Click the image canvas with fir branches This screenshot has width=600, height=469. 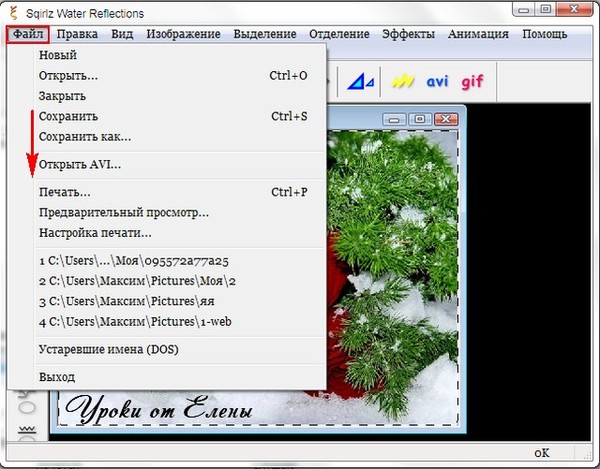pos(392,277)
